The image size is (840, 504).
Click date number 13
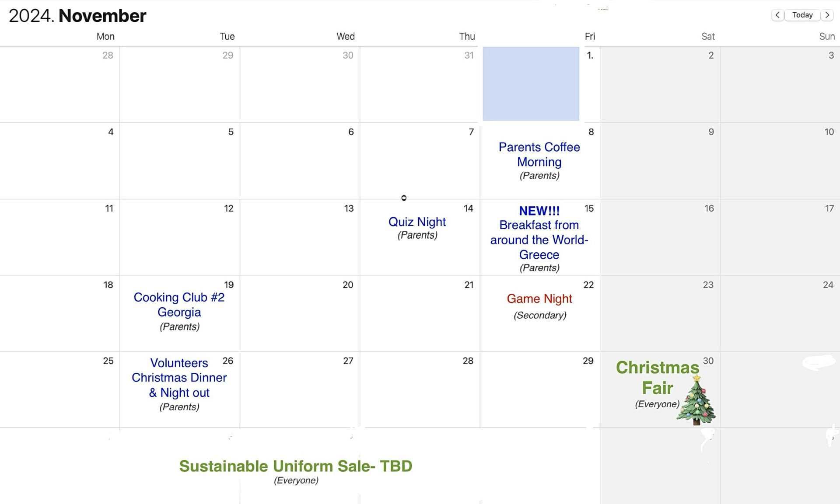349,209
